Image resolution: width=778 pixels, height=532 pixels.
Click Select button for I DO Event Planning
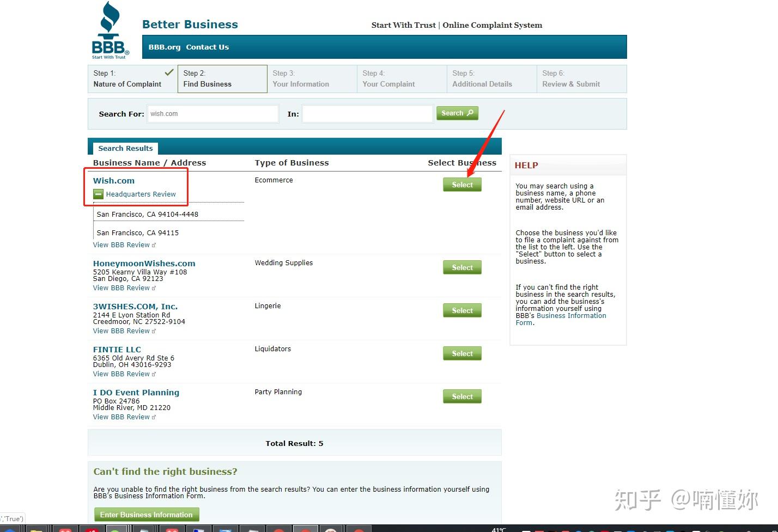pos(462,397)
